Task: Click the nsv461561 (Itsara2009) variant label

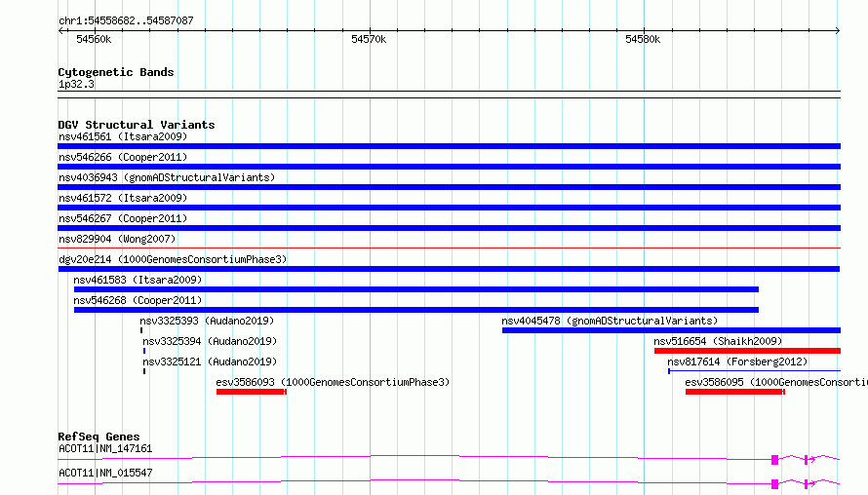Action: pos(123,136)
